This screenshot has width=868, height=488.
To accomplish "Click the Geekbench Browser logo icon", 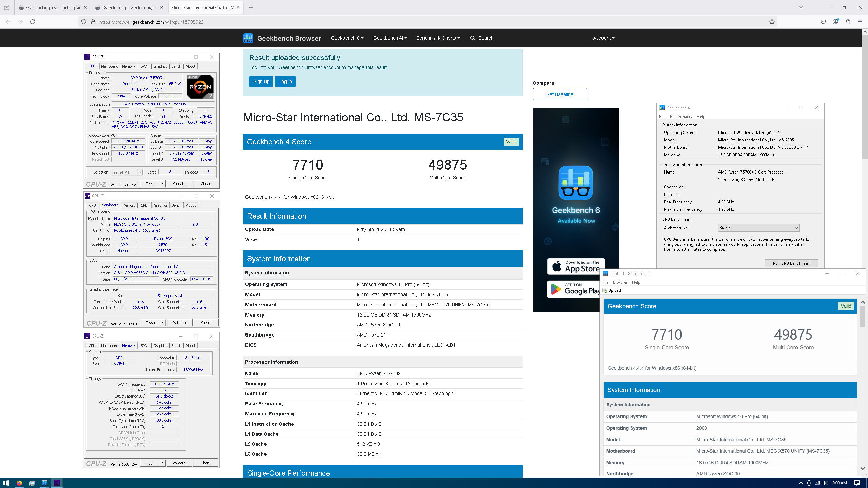I will 248,38.
